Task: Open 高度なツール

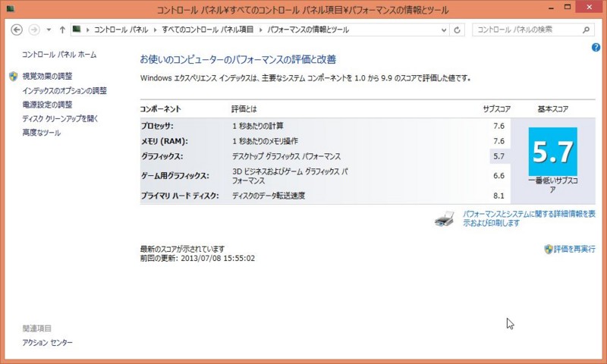Action: (x=42, y=133)
